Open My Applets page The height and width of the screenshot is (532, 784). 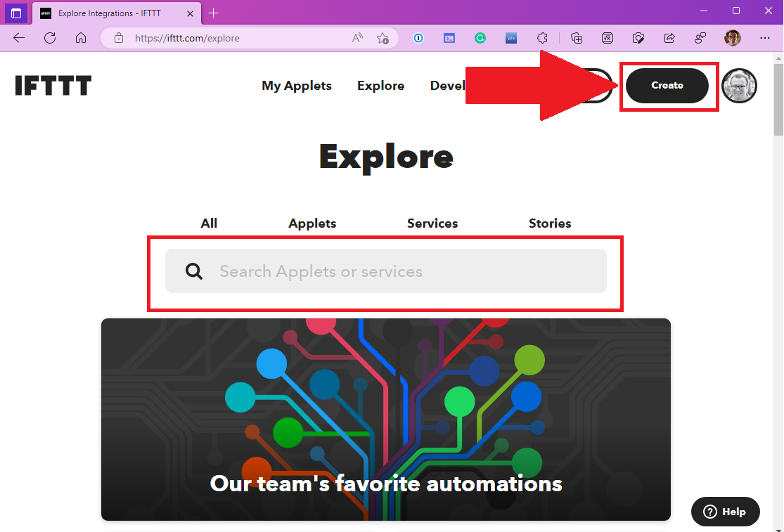click(x=297, y=86)
